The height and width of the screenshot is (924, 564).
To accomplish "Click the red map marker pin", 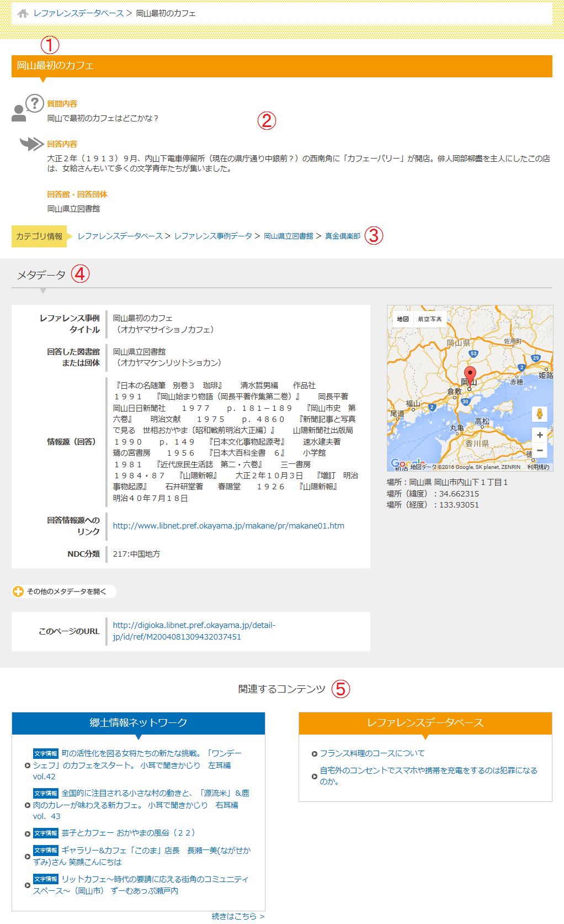I will [470, 375].
